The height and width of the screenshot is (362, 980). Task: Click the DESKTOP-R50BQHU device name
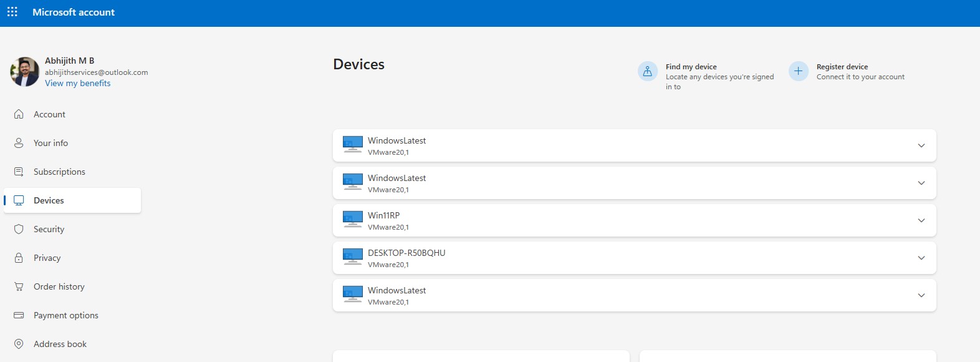(406, 253)
